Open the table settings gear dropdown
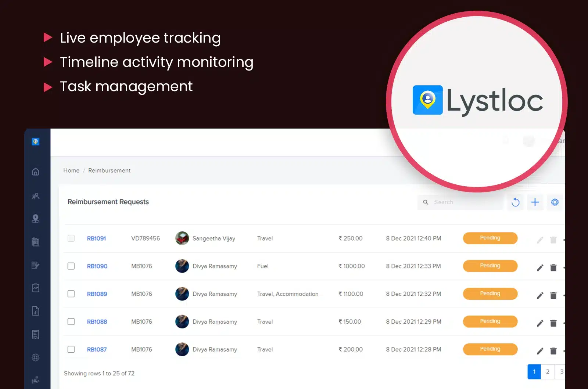 555,202
